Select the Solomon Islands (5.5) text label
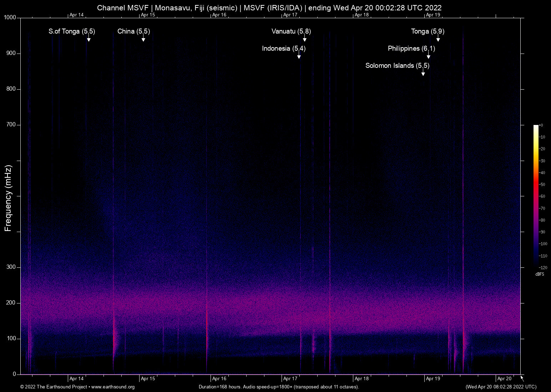 [397, 66]
